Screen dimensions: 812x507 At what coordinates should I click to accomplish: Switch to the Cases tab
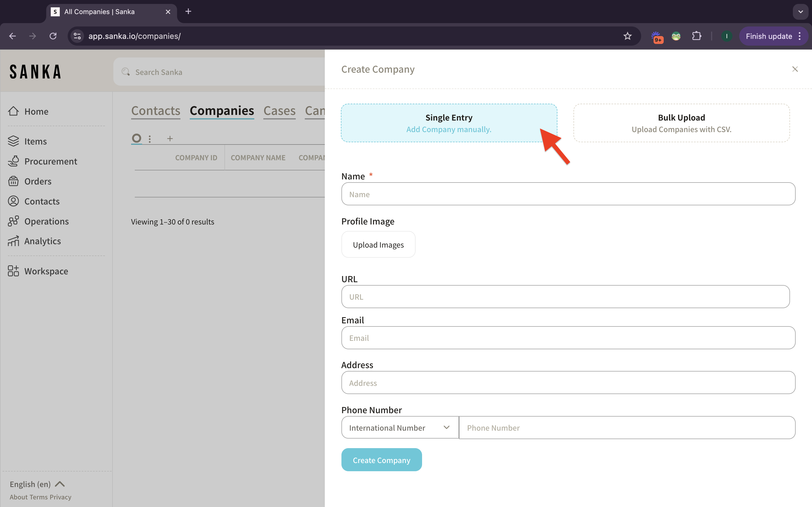(x=279, y=111)
